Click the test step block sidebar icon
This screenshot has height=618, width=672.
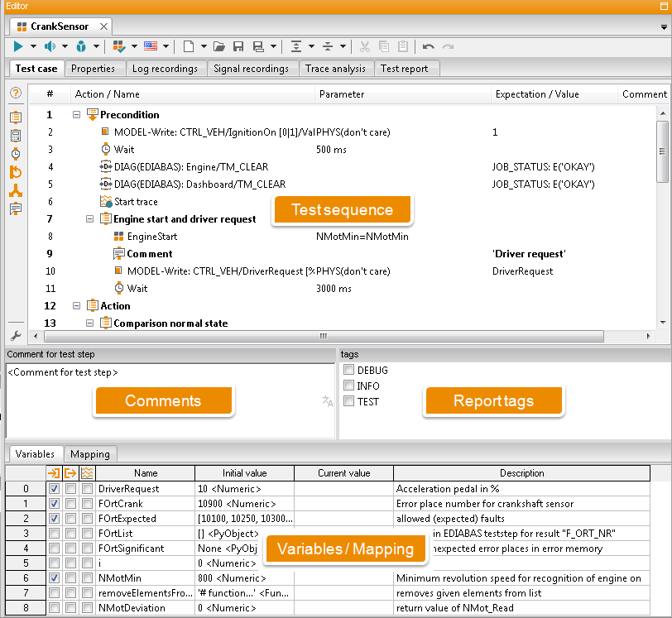[16, 117]
